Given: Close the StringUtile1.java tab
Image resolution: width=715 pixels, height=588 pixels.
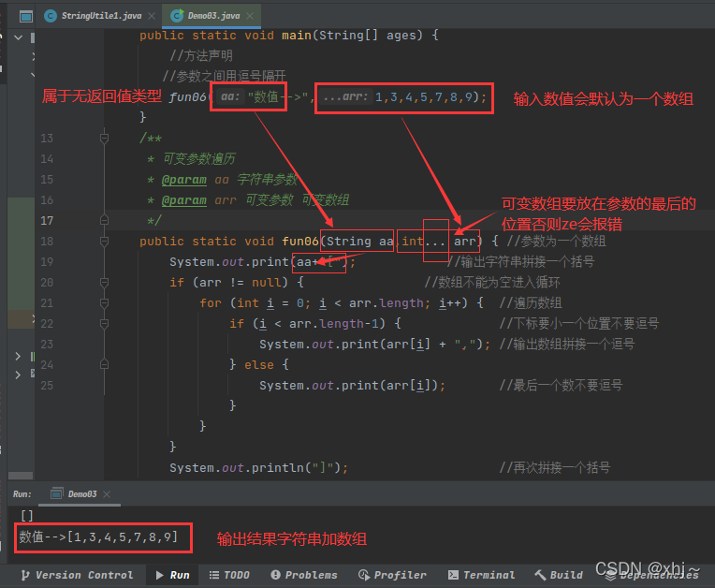Looking at the screenshot, I should tap(152, 16).
